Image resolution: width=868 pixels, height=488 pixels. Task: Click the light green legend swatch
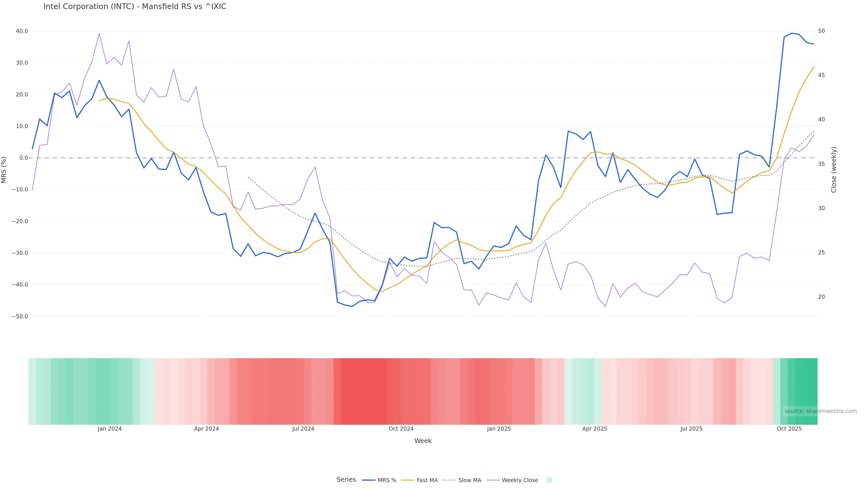(549, 480)
